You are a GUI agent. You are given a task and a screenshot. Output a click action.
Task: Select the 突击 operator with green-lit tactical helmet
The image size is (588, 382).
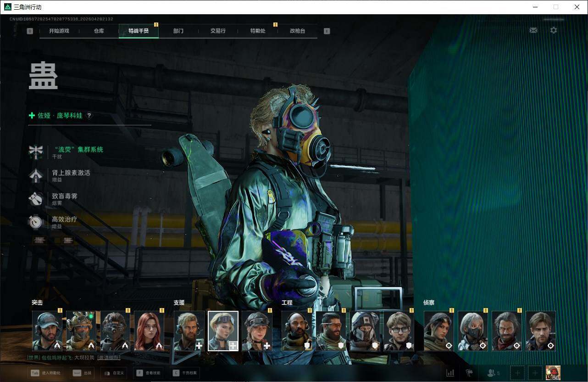point(81,331)
